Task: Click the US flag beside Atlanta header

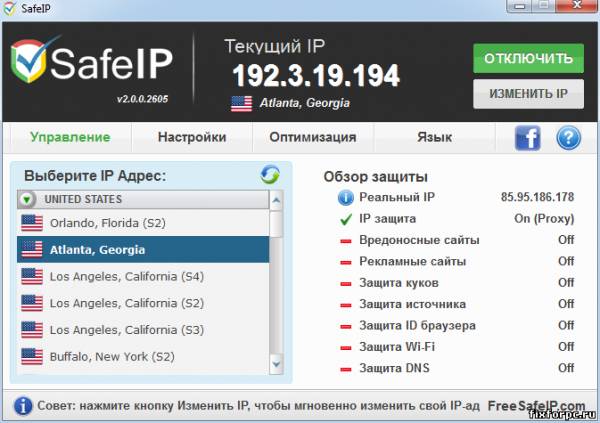Action: (242, 104)
